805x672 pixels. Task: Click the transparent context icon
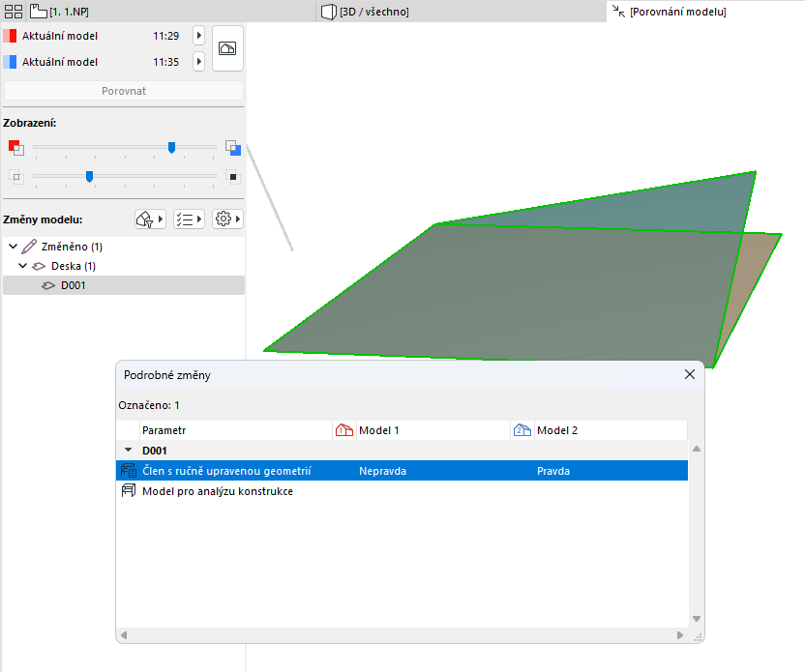point(16,177)
